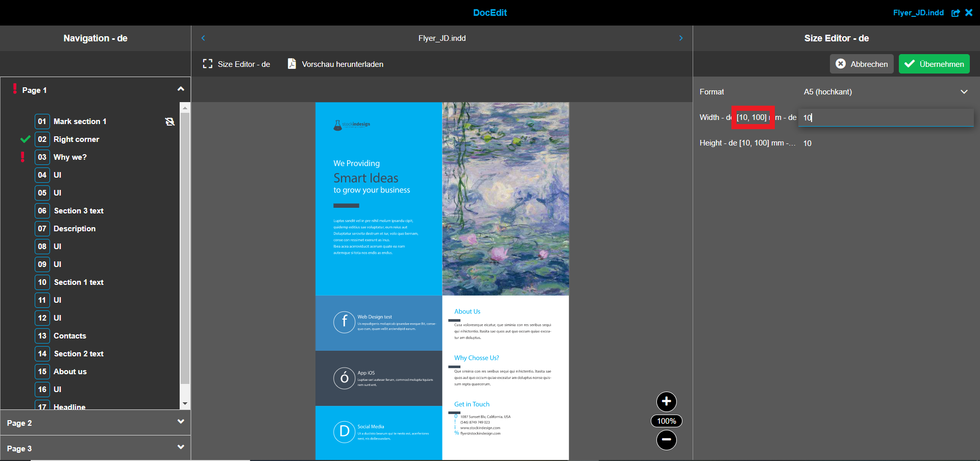980x461 pixels.
Task: Select the Contacts entry in the navigation list
Action: tap(70, 335)
